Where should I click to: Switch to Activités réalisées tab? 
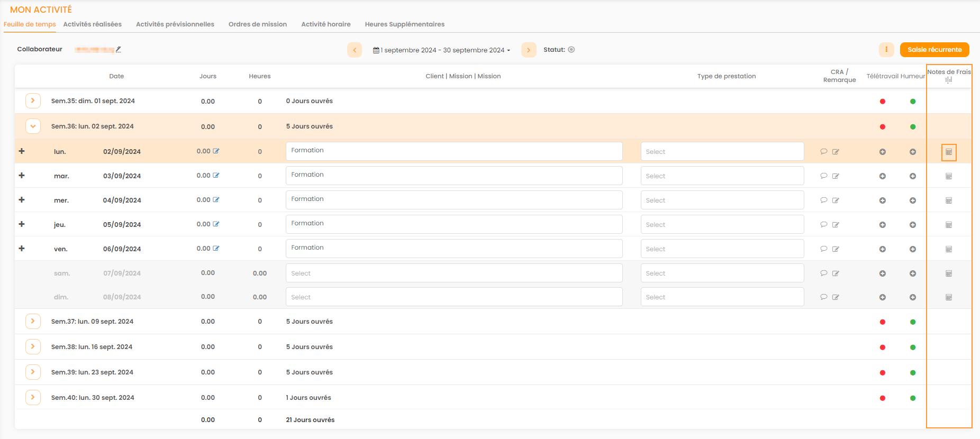pos(93,24)
